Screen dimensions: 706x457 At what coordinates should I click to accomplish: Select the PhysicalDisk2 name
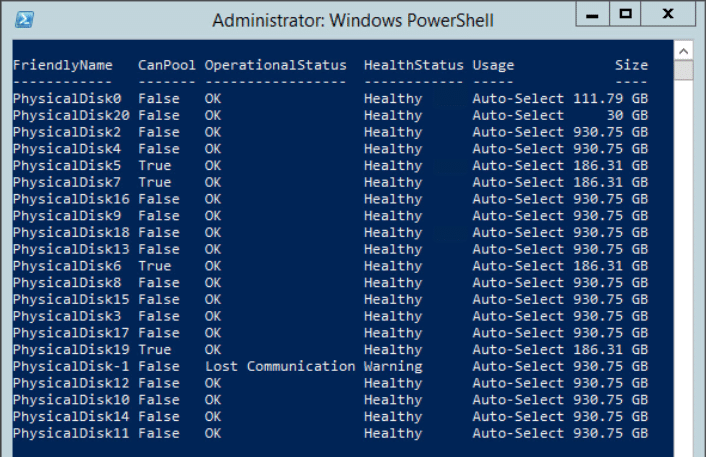click(67, 132)
